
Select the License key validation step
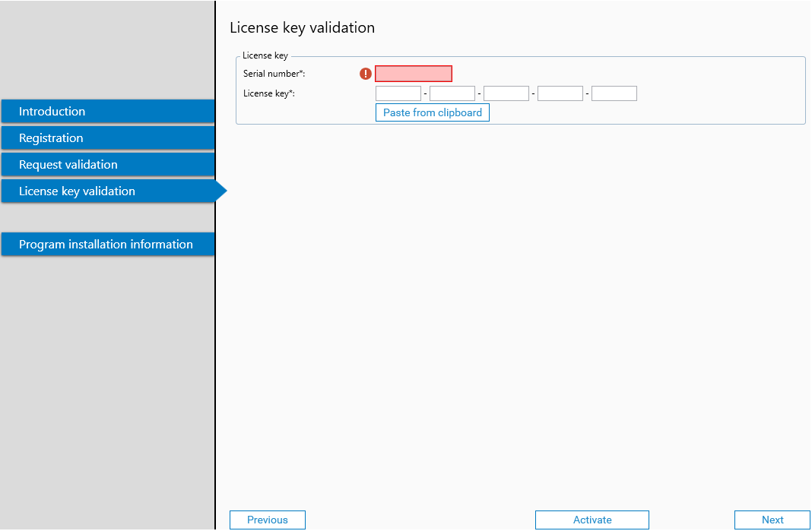pyautogui.click(x=106, y=191)
